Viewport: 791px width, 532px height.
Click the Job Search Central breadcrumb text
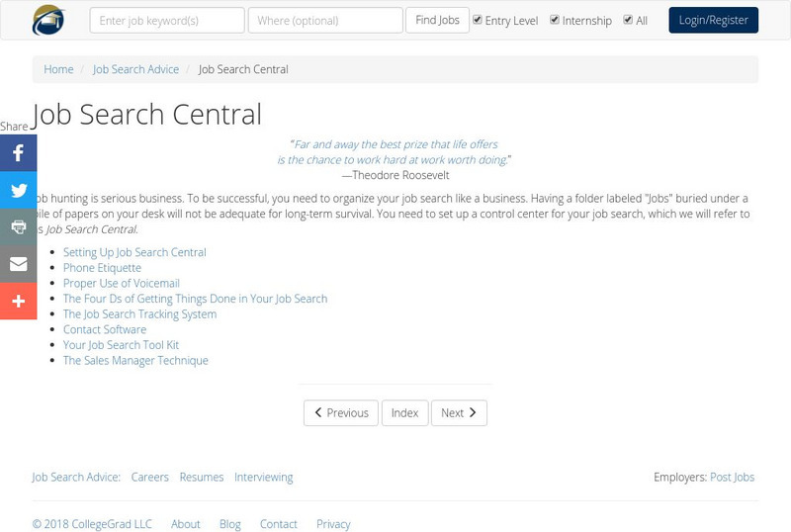[x=243, y=69]
